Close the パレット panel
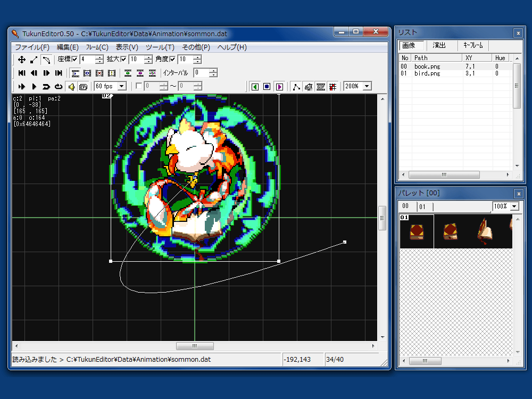The image size is (532, 399). (518, 194)
